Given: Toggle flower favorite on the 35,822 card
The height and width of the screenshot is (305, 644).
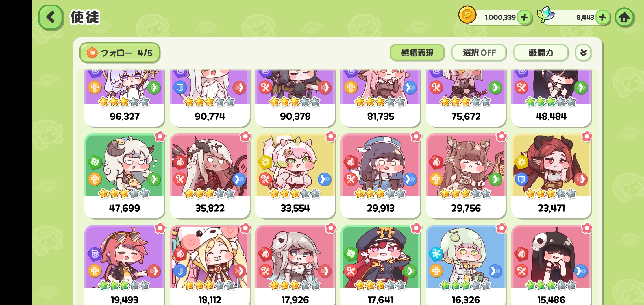Looking at the screenshot, I should click(x=245, y=137).
